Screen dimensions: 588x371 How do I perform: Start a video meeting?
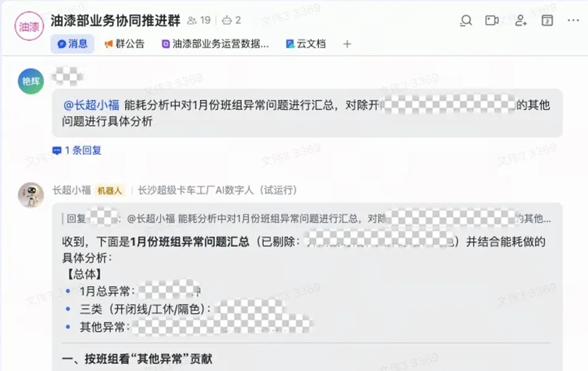point(491,20)
